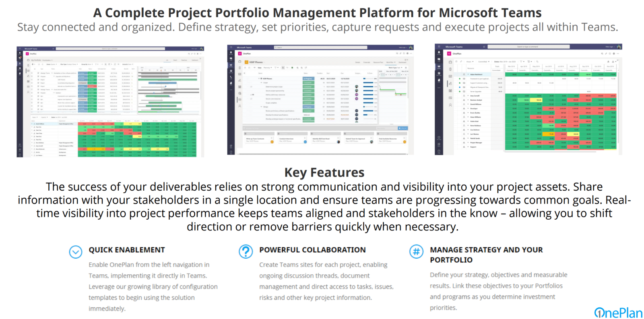Click the OnePlan pink app icon in right screenshot
644x319 pixels.
[449, 54]
